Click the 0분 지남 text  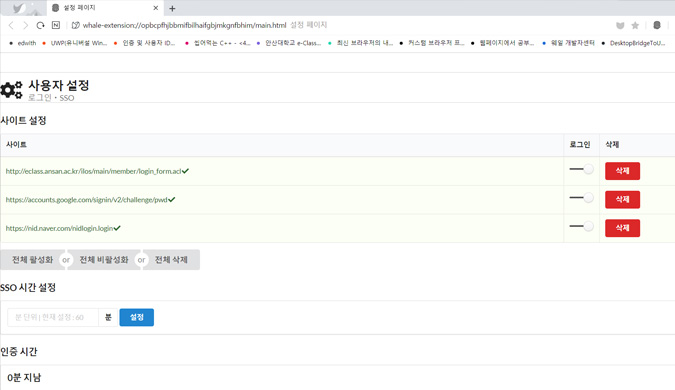[24, 378]
